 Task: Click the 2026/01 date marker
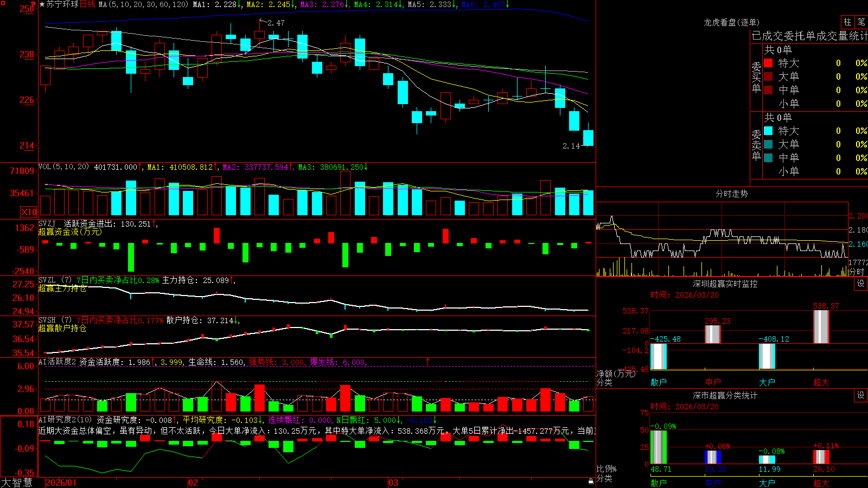(x=61, y=483)
